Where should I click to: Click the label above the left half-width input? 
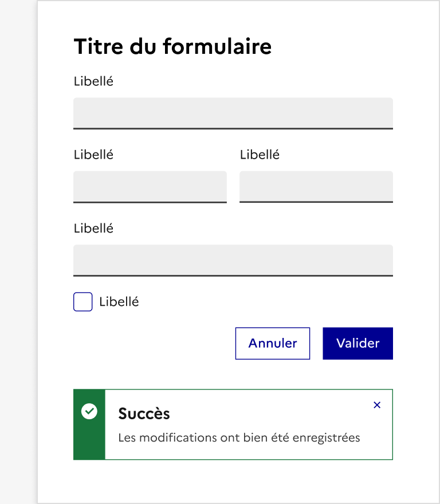[94, 155]
